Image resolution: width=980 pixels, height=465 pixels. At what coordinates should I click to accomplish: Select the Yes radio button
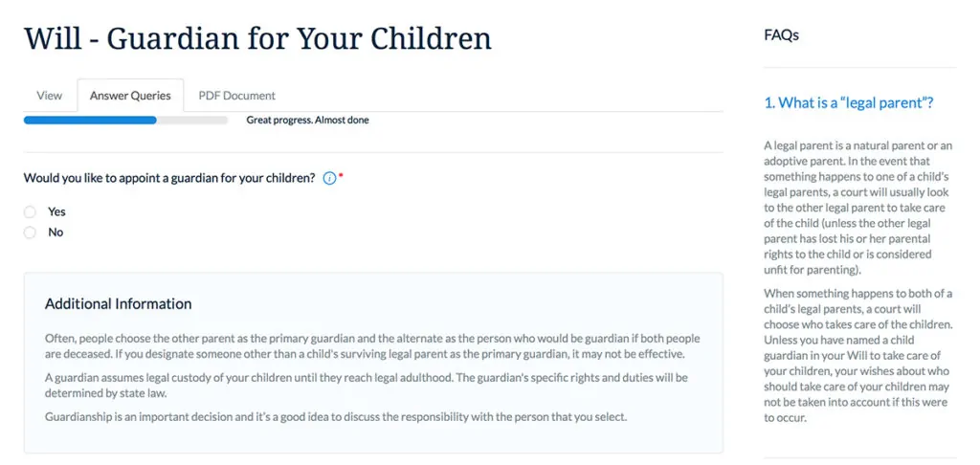[x=30, y=211]
